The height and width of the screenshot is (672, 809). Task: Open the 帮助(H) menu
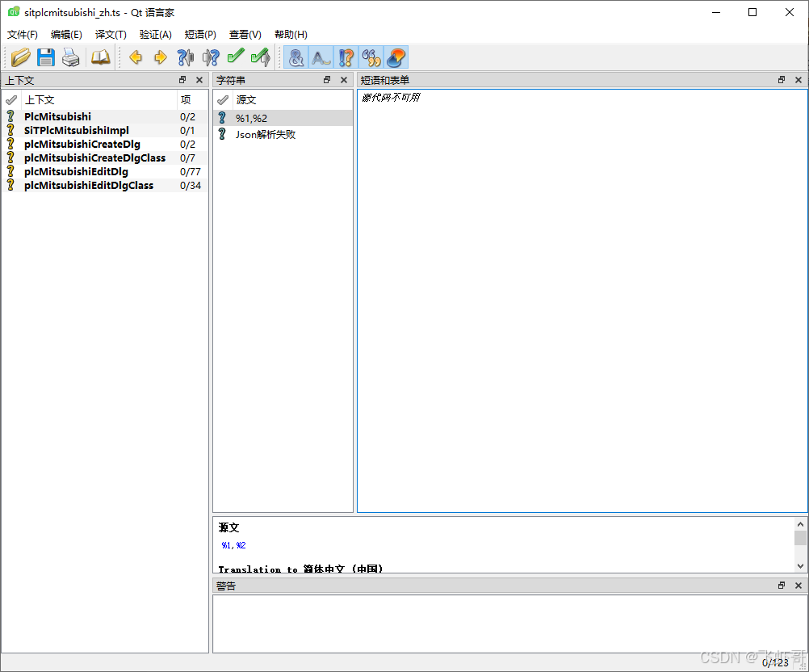coord(291,35)
